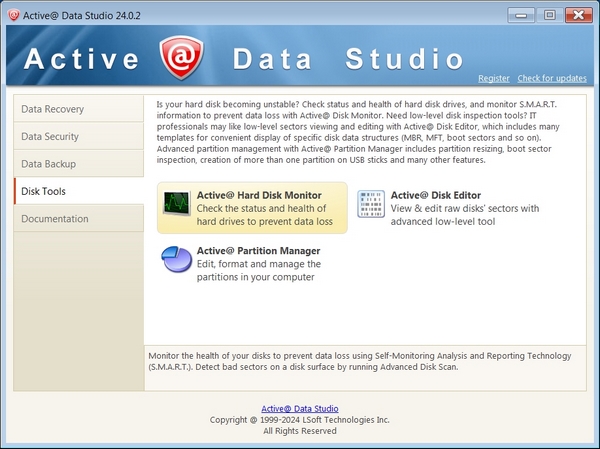Minimize the Active@ Data Studio window
Image resolution: width=600 pixels, height=449 pixels.
(521, 15)
